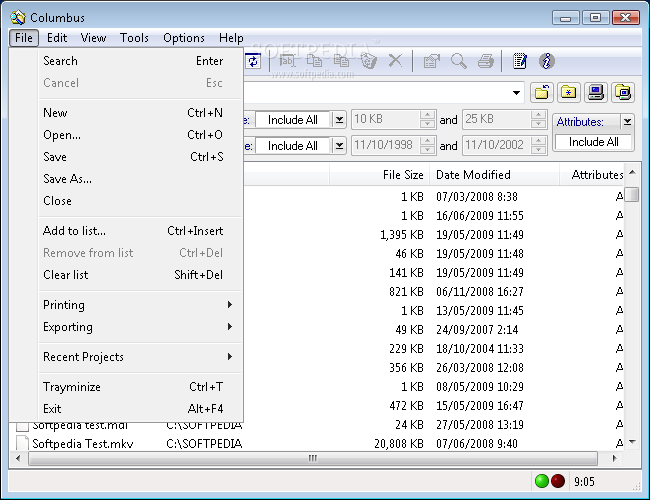The width and height of the screenshot is (650, 500).
Task: Choose Save As... in the File menu
Action: tap(140, 179)
